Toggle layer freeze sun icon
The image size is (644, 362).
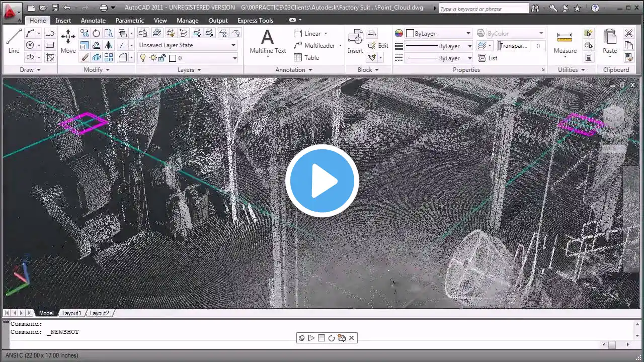pyautogui.click(x=152, y=58)
